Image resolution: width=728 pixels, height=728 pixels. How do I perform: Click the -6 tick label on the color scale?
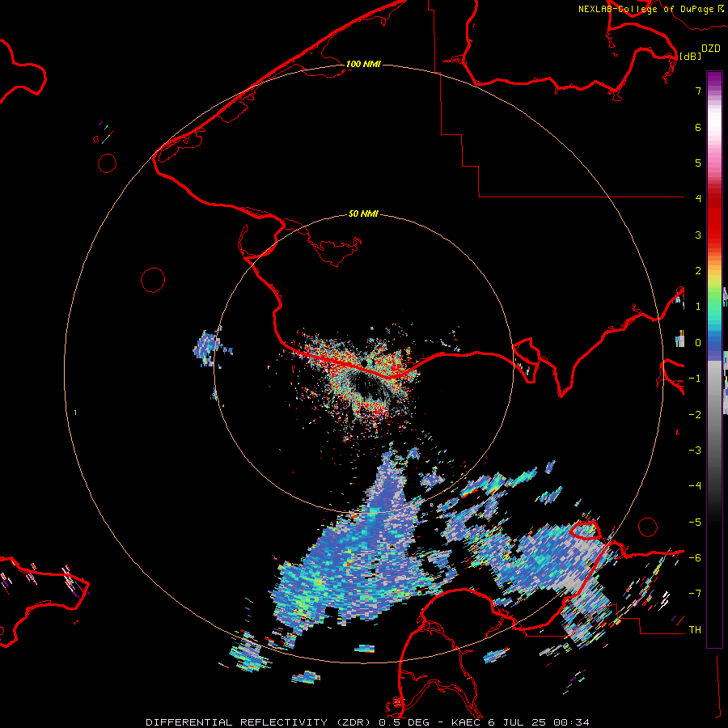pyautogui.click(x=695, y=557)
